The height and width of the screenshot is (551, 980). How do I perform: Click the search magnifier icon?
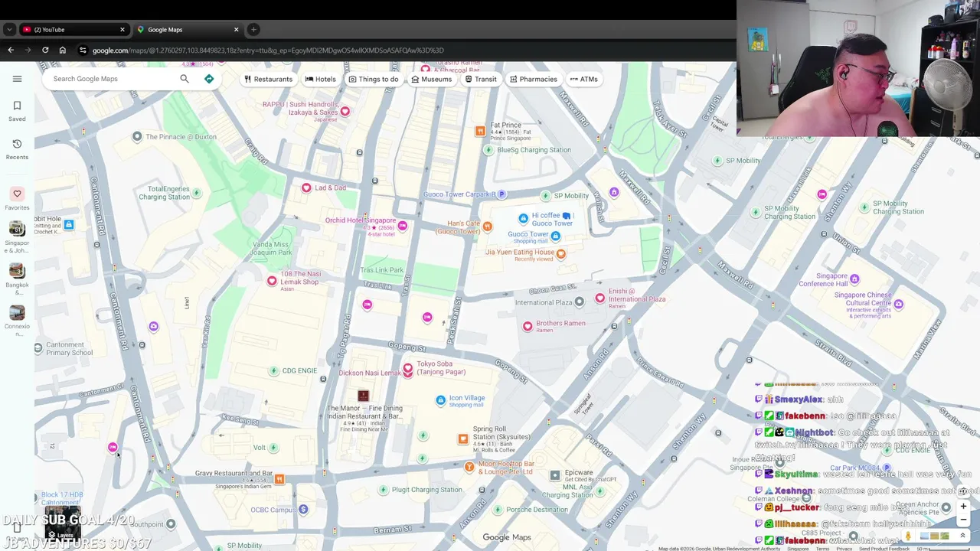tap(185, 79)
